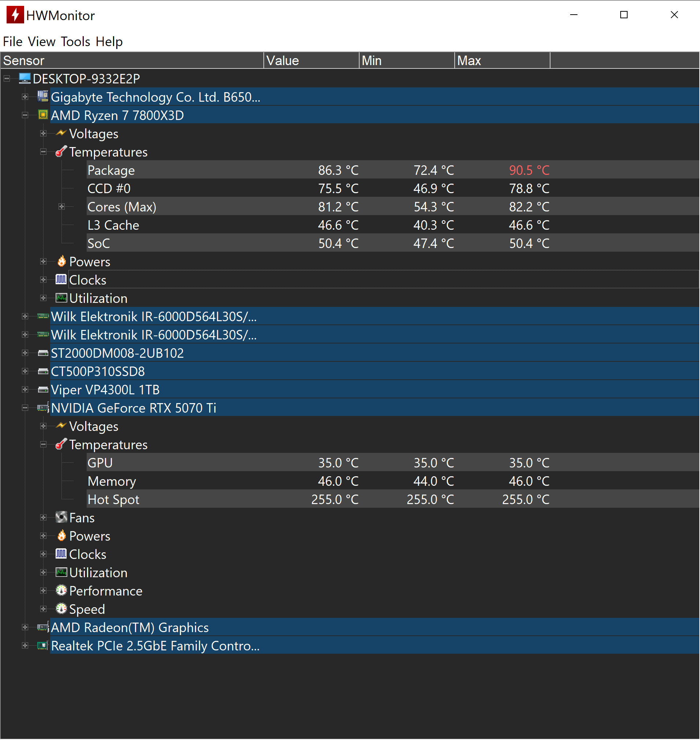Collapse the AMD Ryzen 7 7800X3D node
Image resolution: width=700 pixels, height=740 pixels.
25,115
